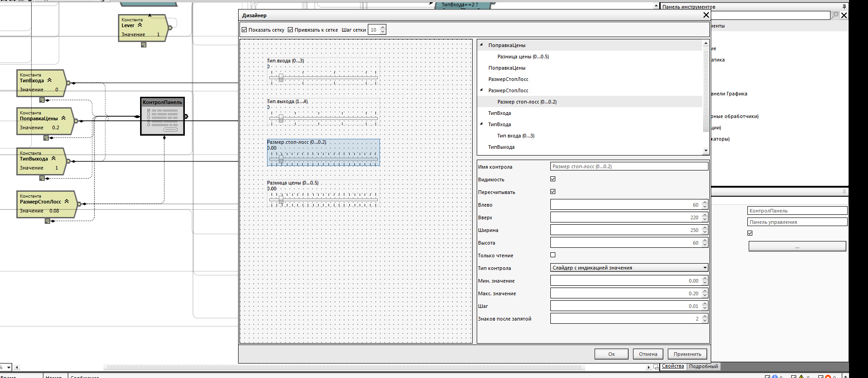The height and width of the screenshot is (378, 868).
Task: Switch to the Свойства tab
Action: (x=673, y=366)
